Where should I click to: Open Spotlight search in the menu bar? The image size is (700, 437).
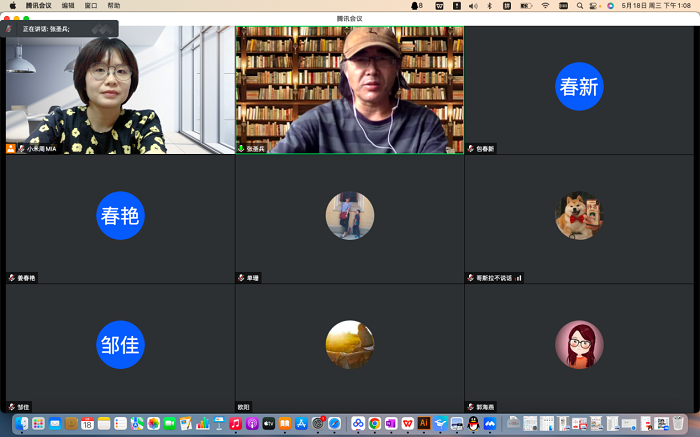pos(578,5)
